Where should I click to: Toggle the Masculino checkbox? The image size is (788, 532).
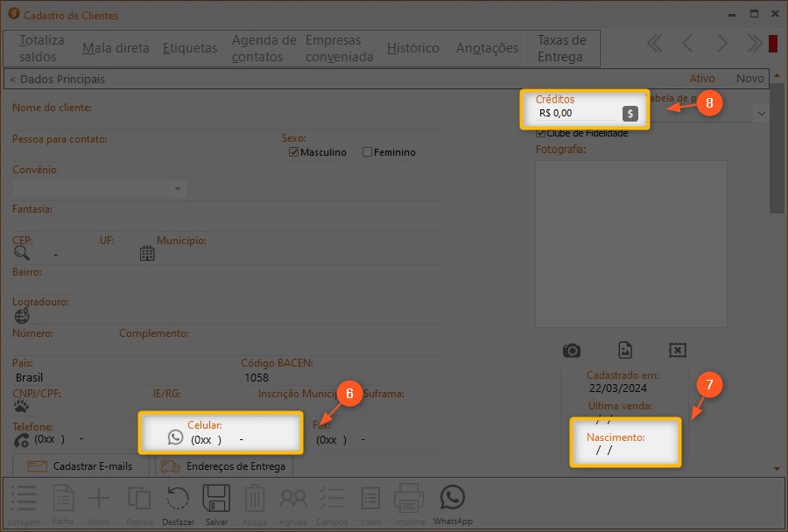click(x=294, y=152)
